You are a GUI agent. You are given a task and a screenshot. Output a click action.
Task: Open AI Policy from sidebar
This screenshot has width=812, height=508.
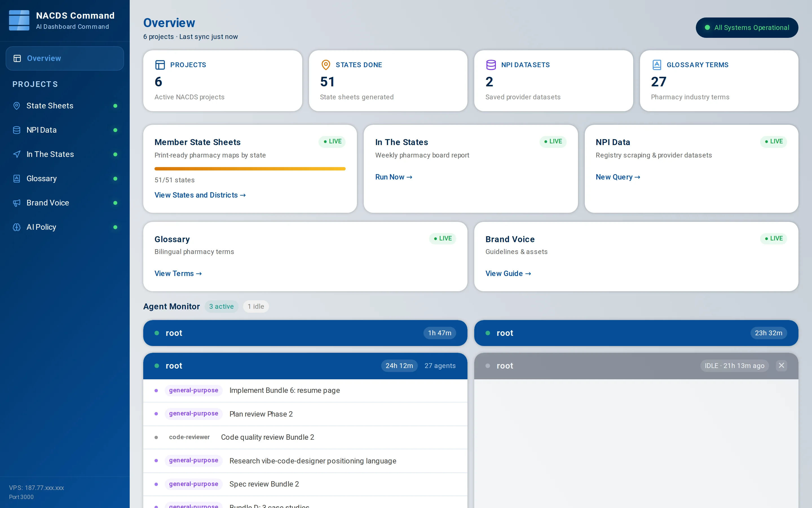tap(65, 227)
